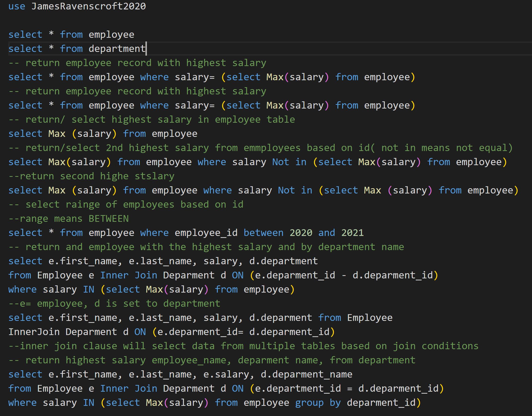The width and height of the screenshot is (532, 416).
Task: Click the misspelled word 'rainge' in comment
Action: point(83,204)
